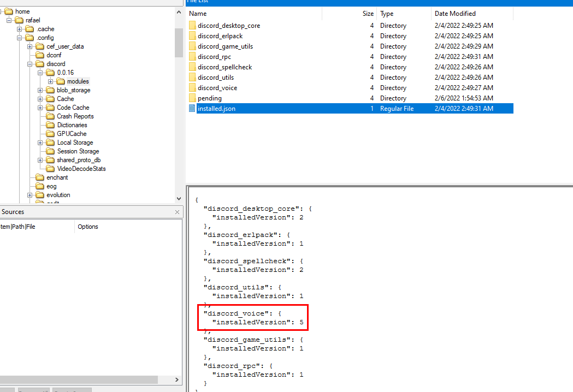Click the Regular File type cell
The image size is (573, 392).
397,109
